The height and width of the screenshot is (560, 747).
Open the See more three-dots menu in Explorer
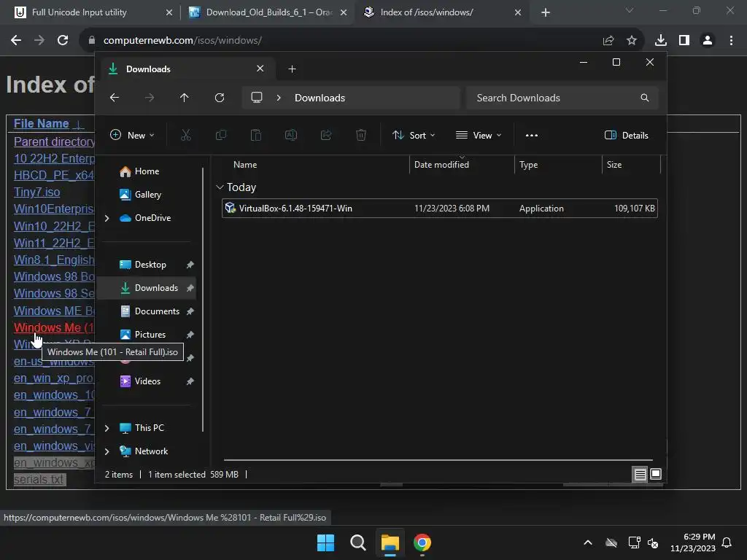pos(532,135)
